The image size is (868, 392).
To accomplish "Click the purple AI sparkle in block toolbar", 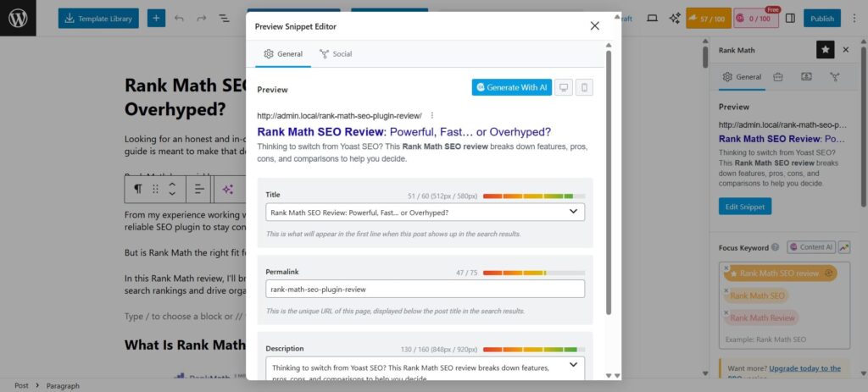I will (227, 189).
